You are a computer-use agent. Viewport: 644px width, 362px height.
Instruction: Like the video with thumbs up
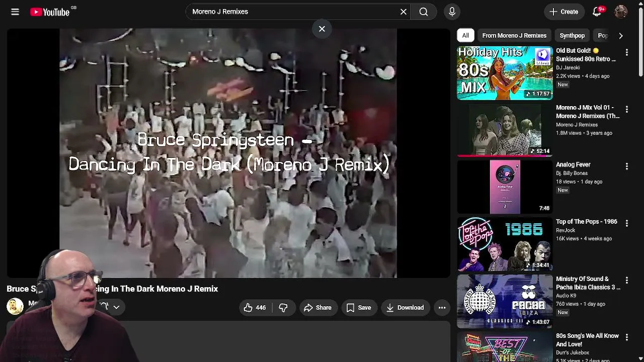(255, 308)
